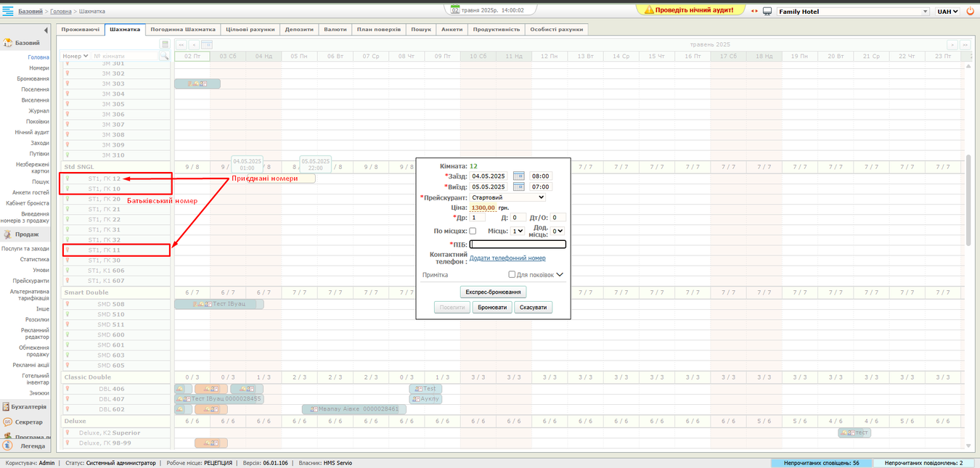Click the double-right arrow calendar navigation button

pos(965,45)
